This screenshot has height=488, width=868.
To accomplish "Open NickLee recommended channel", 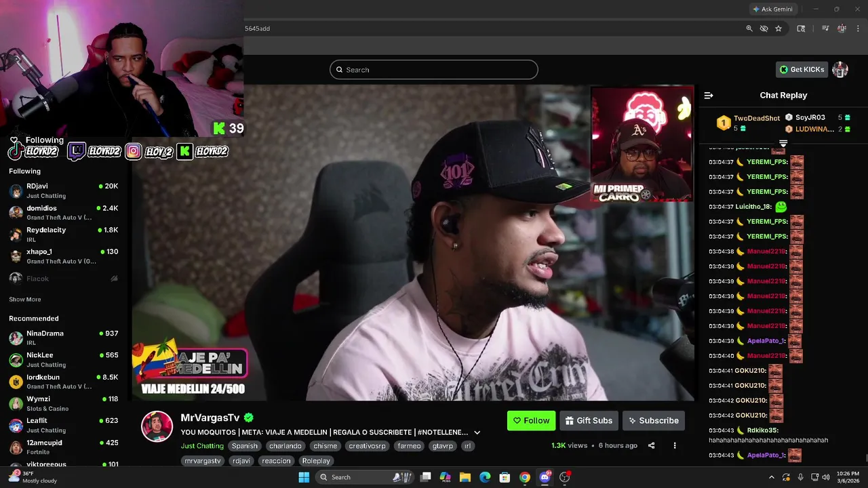I will pos(64,359).
